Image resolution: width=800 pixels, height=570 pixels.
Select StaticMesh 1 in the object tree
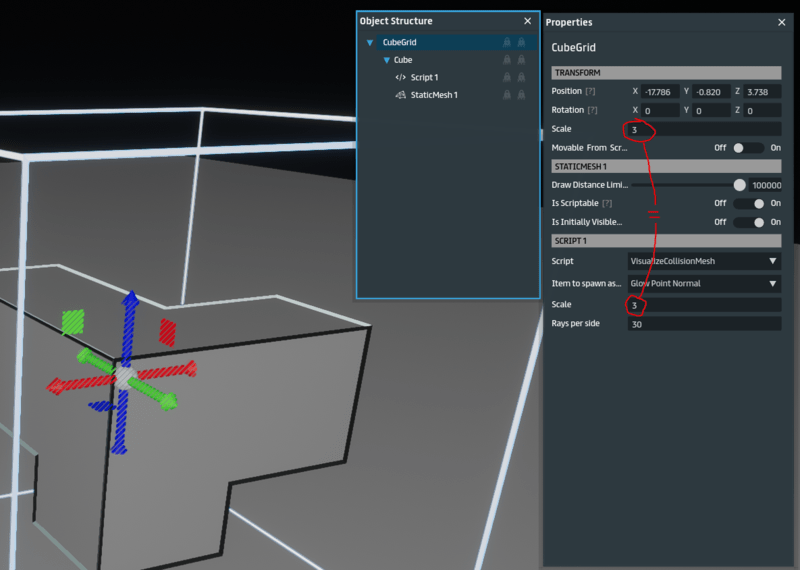[x=434, y=95]
